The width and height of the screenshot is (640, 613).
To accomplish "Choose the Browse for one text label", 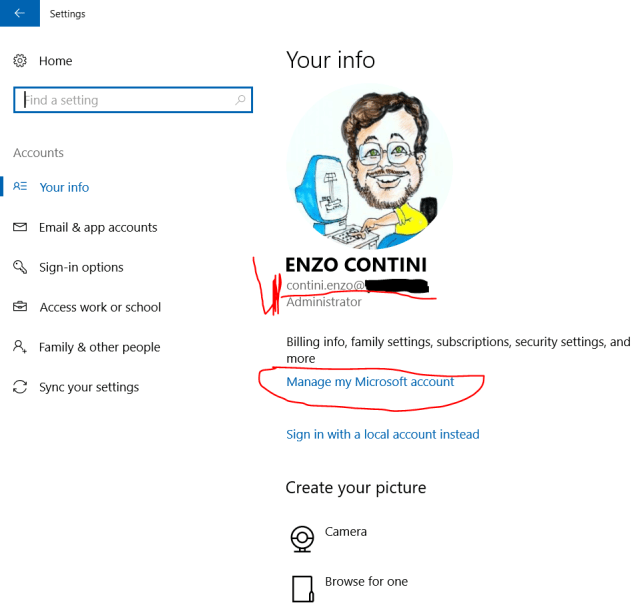I will [366, 581].
